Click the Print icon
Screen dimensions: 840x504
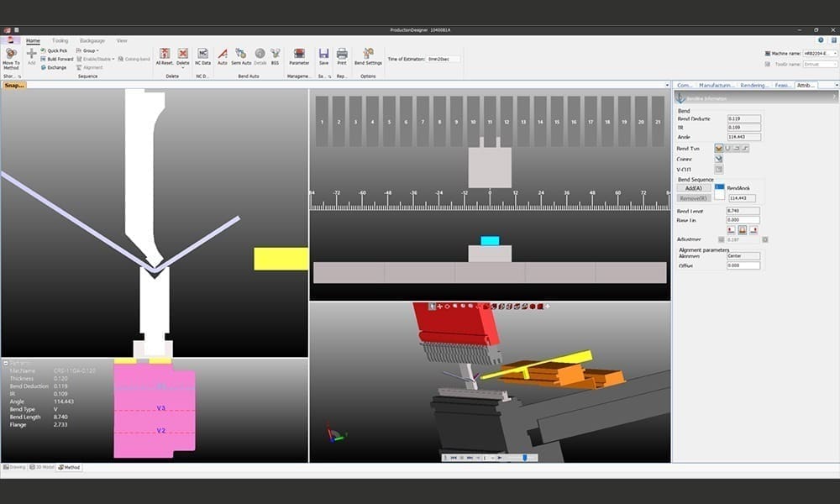[342, 55]
